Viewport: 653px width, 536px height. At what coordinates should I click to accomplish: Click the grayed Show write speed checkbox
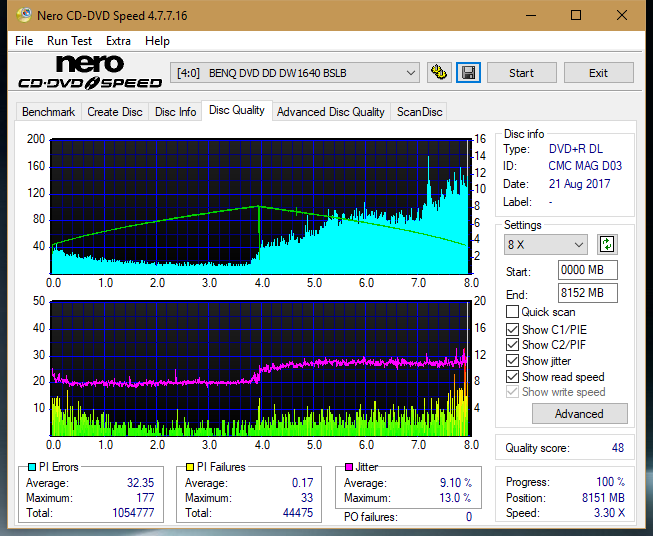click(x=512, y=392)
